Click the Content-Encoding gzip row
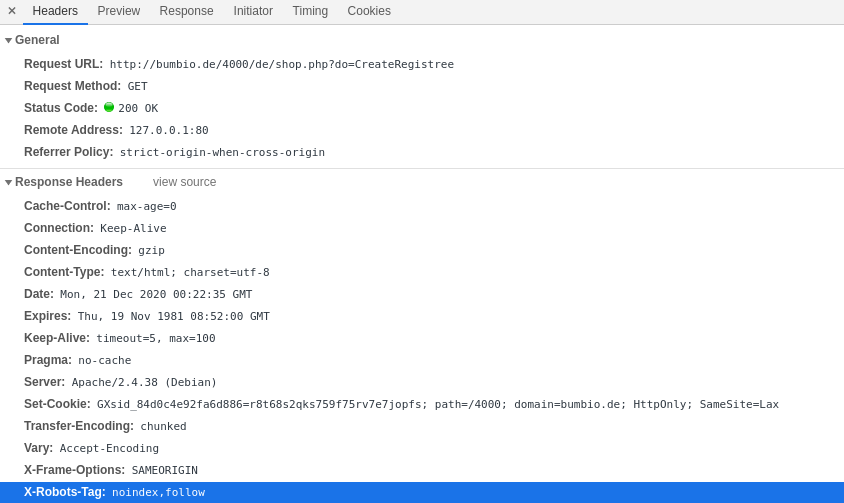 [422, 250]
